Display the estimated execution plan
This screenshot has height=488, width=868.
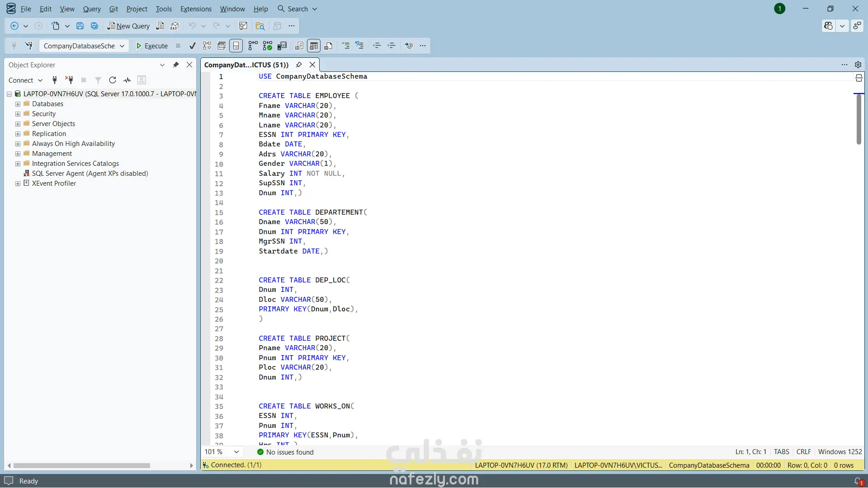[207, 46]
